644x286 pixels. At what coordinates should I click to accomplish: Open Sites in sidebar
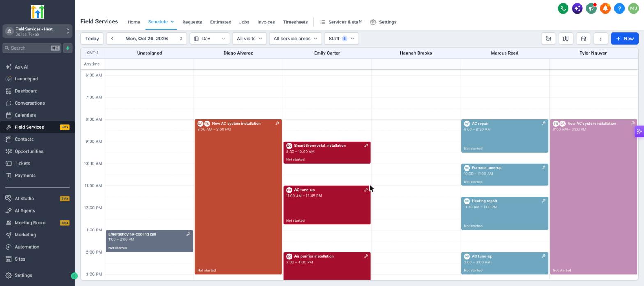37,259
